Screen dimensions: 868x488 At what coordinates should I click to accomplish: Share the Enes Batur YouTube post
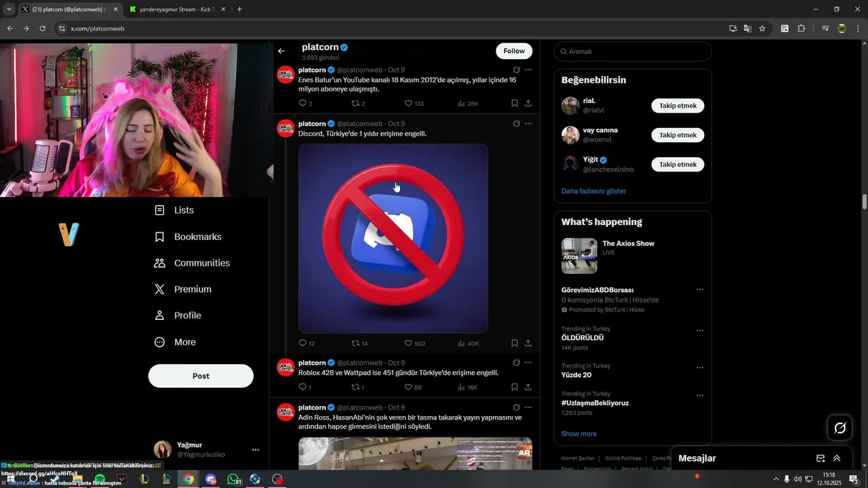pos(528,104)
